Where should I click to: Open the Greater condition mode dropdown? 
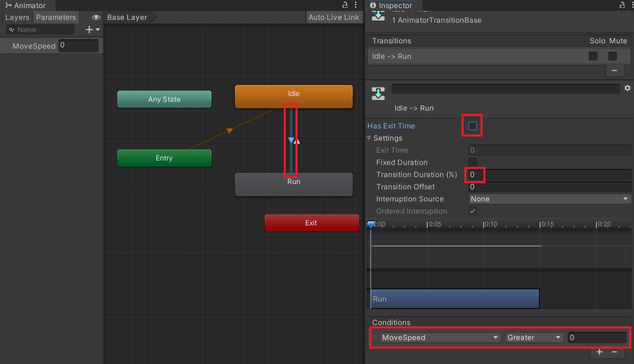[535, 338]
